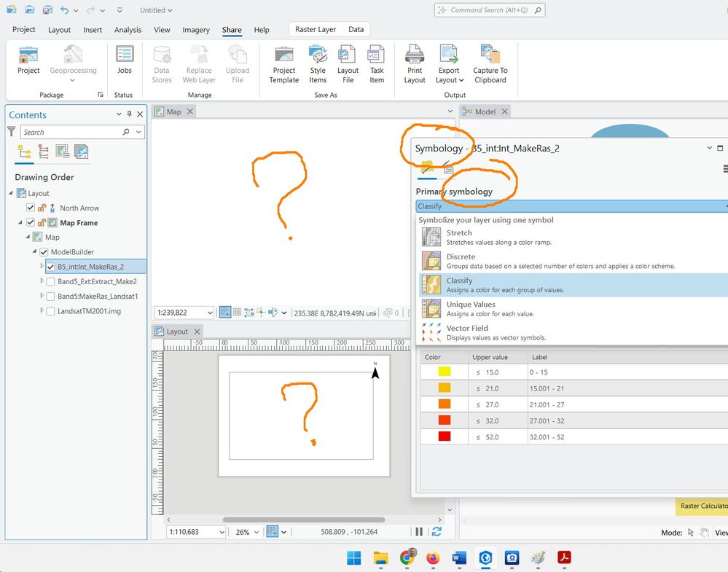Expand the LandsatTM2001.img layer node

coord(42,310)
